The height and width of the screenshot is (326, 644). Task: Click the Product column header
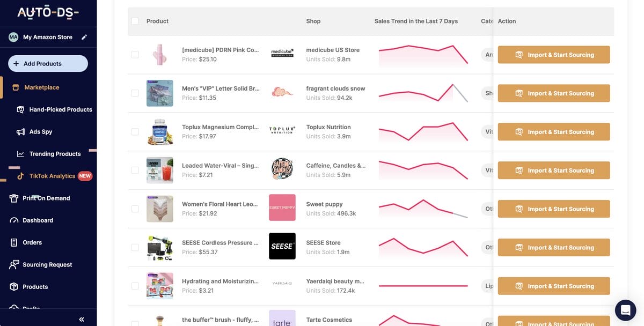click(157, 21)
